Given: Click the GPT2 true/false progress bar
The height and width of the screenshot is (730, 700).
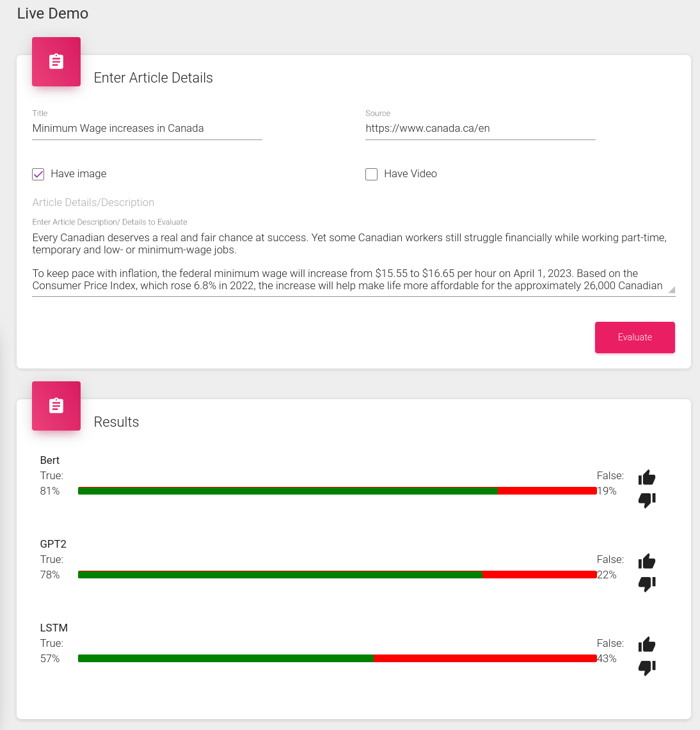Looking at the screenshot, I should [337, 575].
